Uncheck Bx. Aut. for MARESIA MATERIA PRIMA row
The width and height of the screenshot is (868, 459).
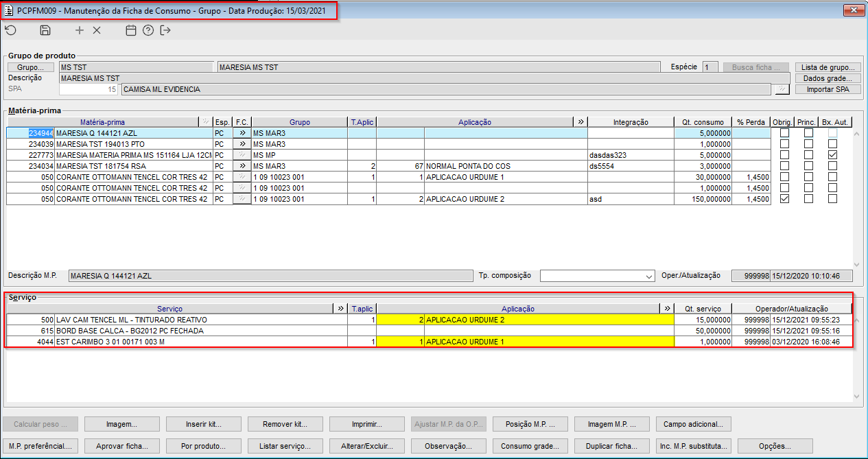tap(832, 155)
